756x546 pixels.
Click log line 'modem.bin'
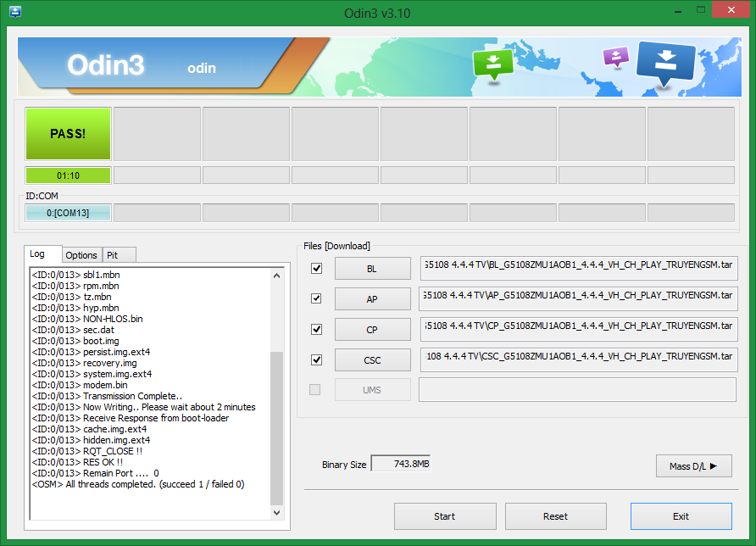[x=80, y=385]
